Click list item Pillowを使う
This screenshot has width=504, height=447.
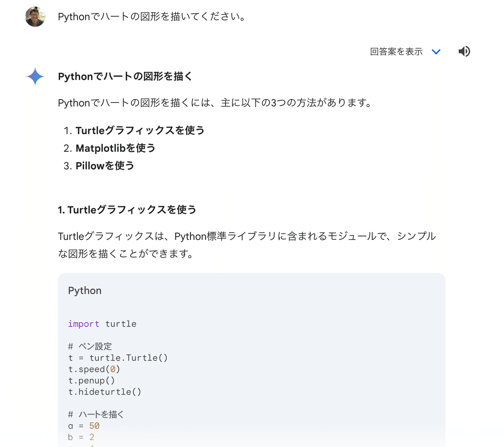[105, 166]
